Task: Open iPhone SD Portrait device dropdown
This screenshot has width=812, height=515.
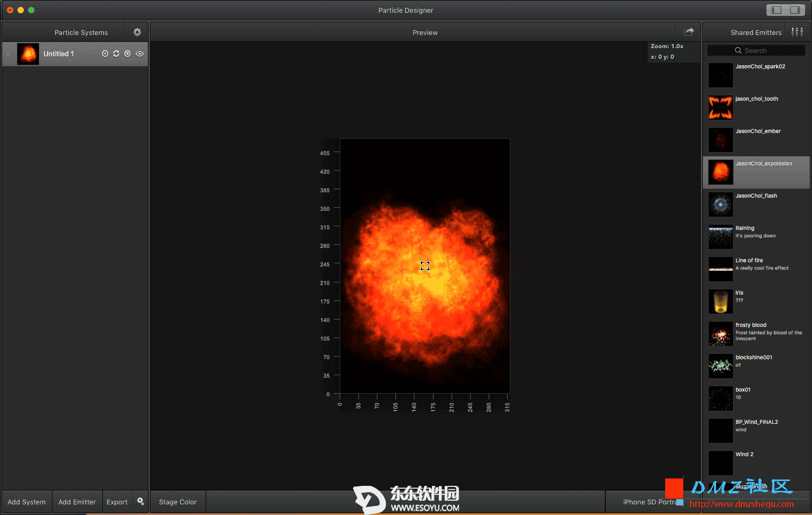Action: coord(652,502)
